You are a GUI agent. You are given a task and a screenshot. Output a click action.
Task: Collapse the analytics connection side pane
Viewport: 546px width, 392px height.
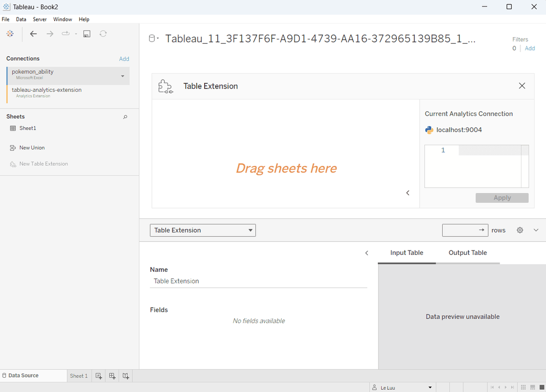coord(408,193)
